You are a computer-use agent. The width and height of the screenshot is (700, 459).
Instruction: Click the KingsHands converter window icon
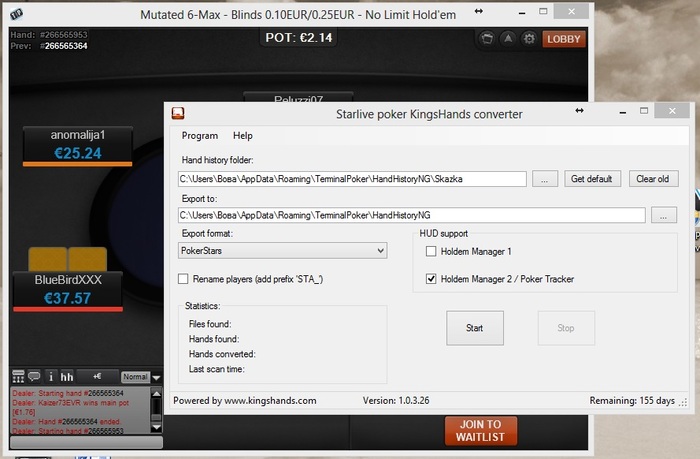pos(178,113)
